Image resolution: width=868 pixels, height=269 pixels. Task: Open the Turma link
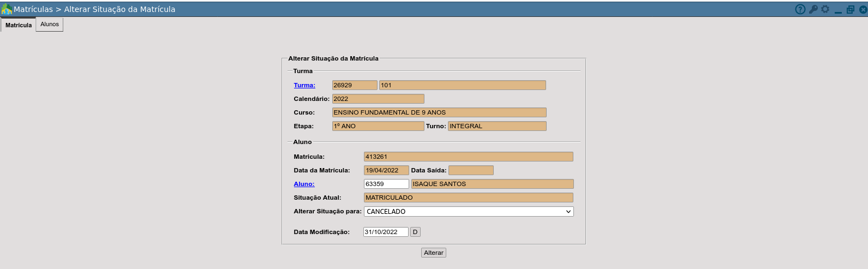(x=304, y=85)
